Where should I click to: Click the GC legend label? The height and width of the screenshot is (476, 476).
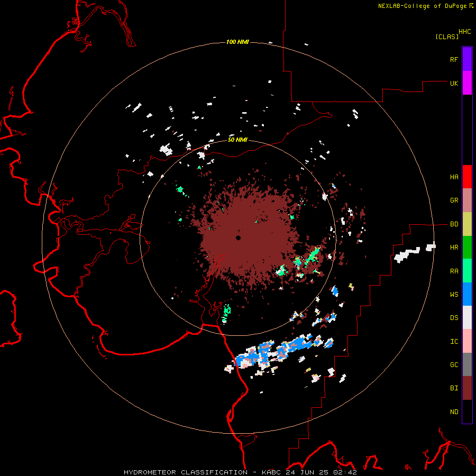pyautogui.click(x=454, y=364)
